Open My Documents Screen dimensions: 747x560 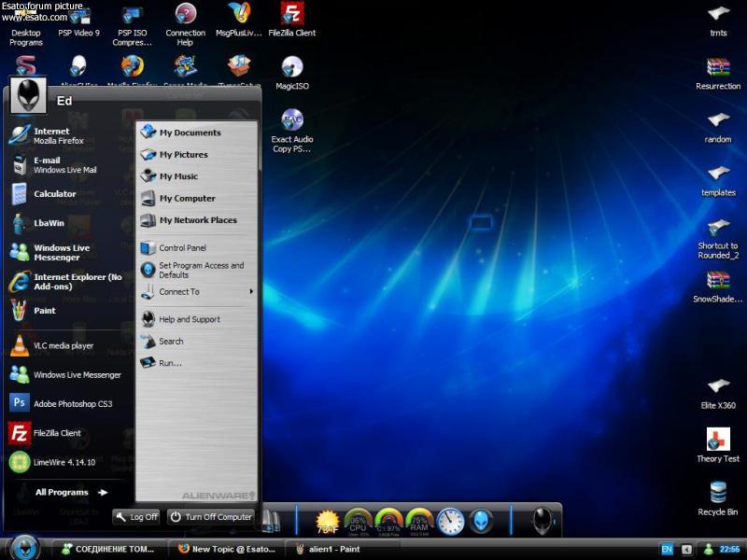(197, 133)
